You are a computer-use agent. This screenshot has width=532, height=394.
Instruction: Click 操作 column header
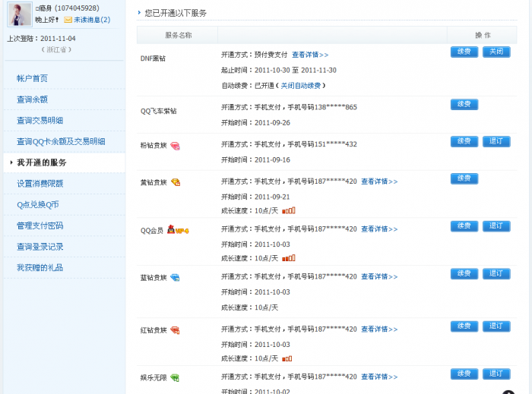click(483, 35)
